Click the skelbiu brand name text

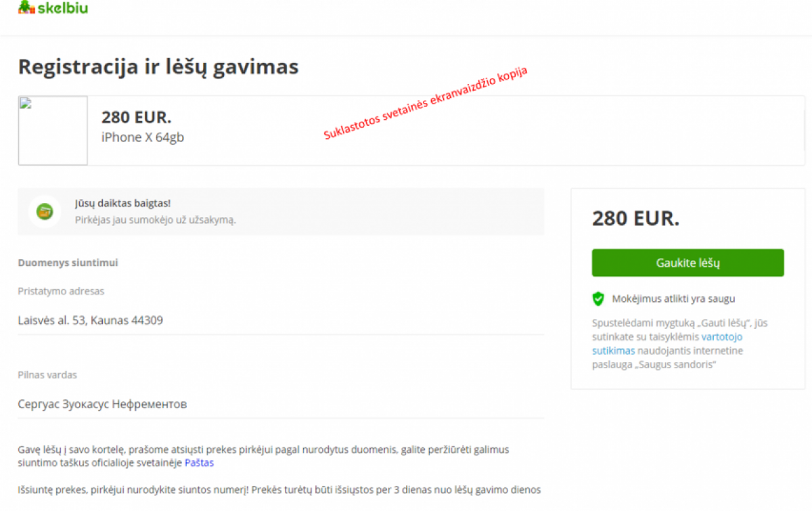pos(63,8)
